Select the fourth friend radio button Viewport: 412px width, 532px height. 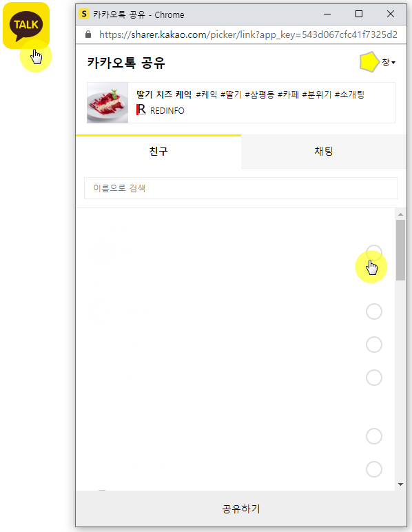point(374,377)
